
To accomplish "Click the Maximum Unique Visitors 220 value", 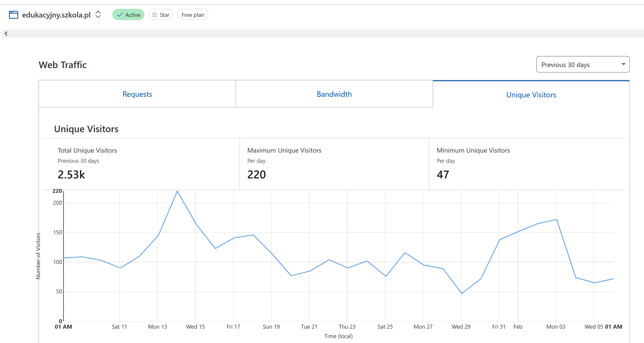I will point(256,175).
